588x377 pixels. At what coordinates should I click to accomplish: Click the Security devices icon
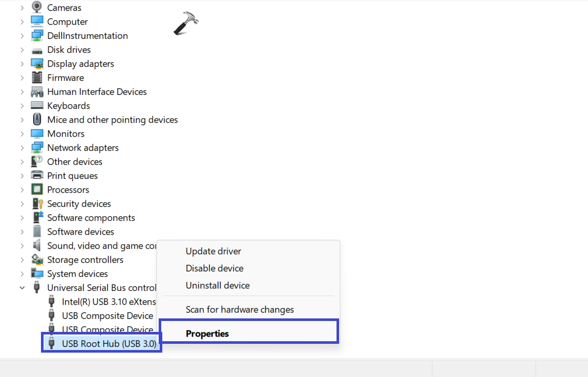[x=37, y=204]
